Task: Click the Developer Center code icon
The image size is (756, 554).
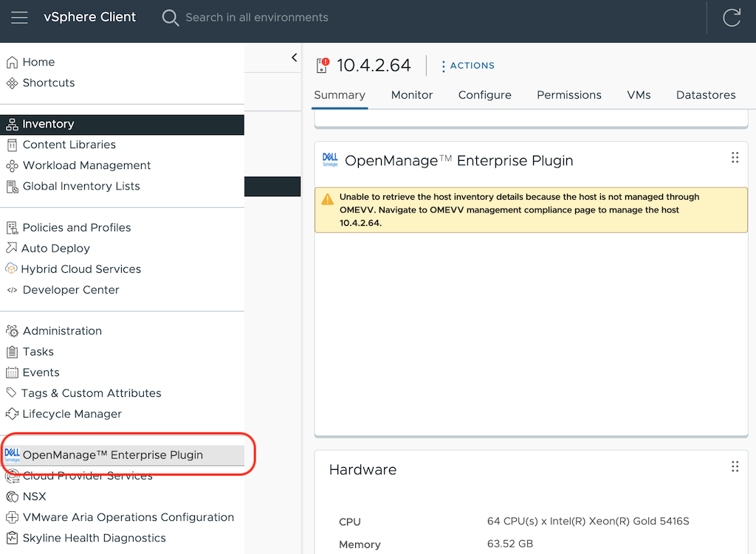Action: 12,290
